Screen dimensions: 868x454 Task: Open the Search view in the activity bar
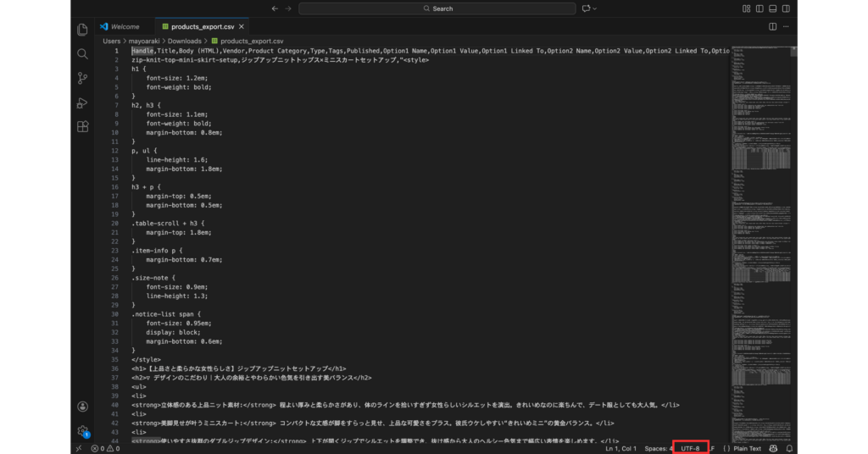tap(82, 53)
